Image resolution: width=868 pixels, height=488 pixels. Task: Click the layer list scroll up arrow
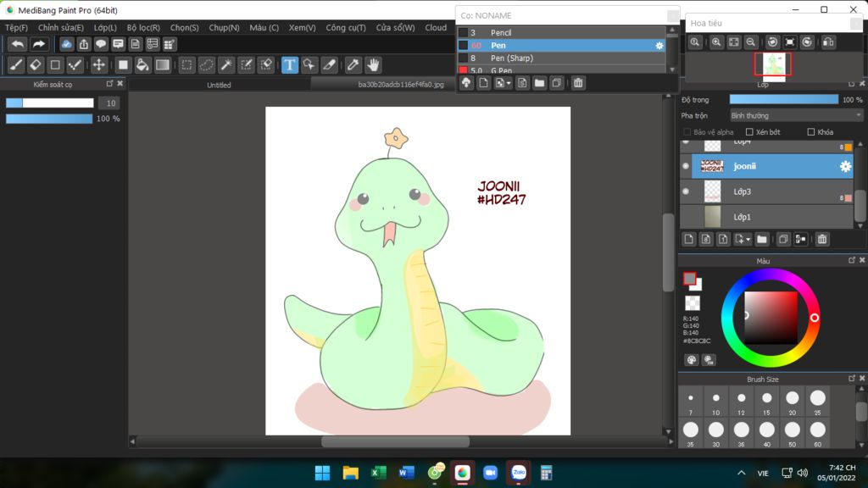tap(860, 144)
